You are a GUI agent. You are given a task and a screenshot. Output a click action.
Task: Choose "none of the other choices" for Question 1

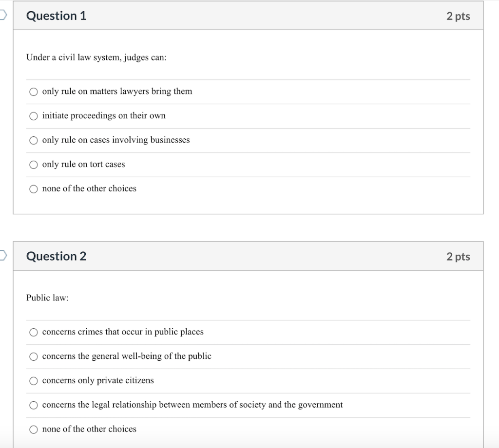(x=33, y=189)
